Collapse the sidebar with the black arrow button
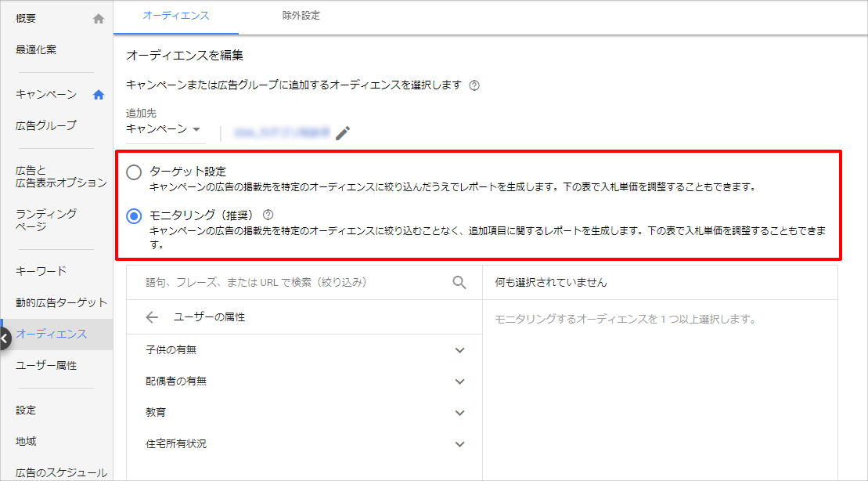This screenshot has height=481, width=868. (x=5, y=338)
